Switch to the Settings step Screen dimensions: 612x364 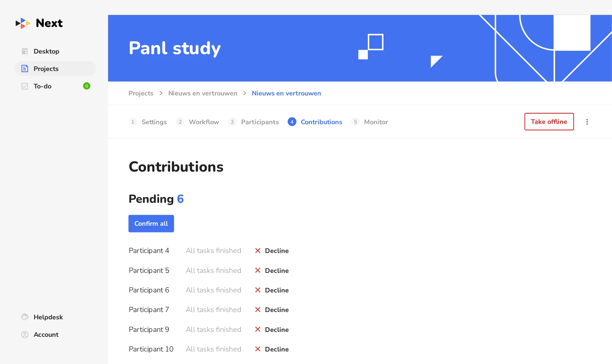pyautogui.click(x=148, y=122)
